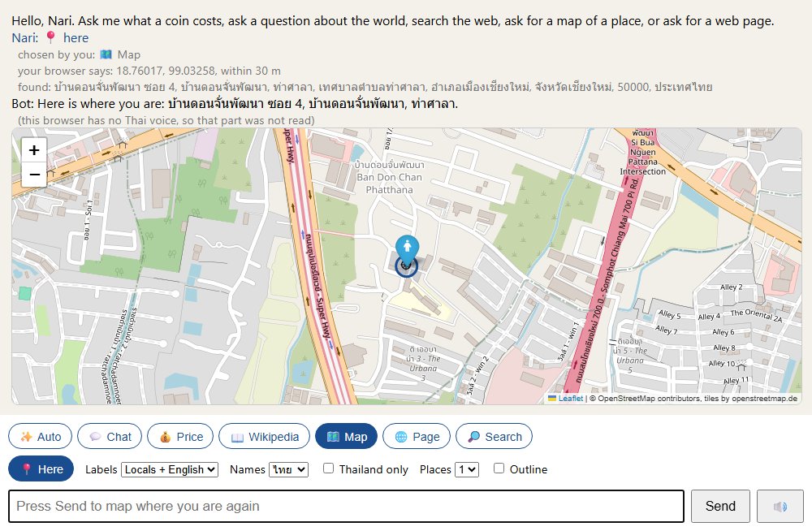Click 'Alley 5' street label on map
This screenshot has width=812, height=531.
[x=670, y=314]
